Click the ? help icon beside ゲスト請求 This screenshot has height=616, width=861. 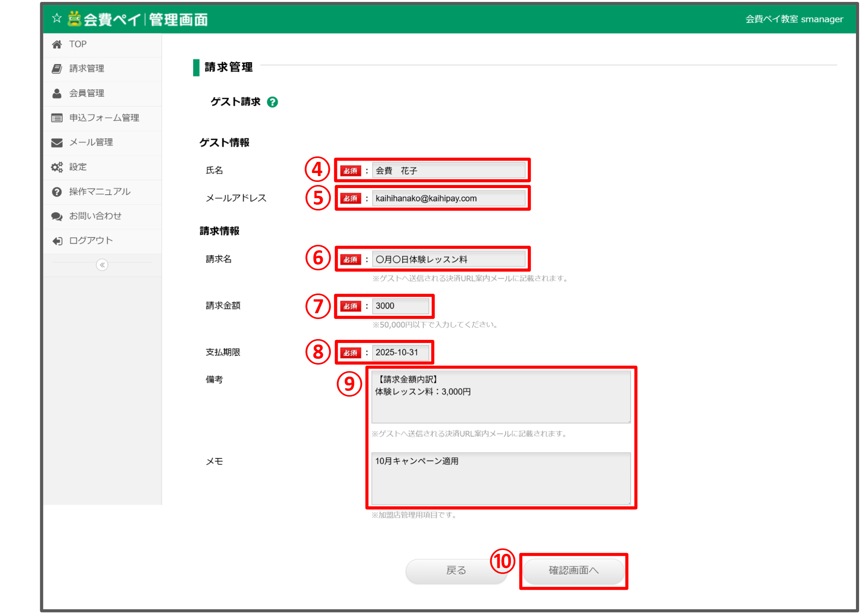273,102
